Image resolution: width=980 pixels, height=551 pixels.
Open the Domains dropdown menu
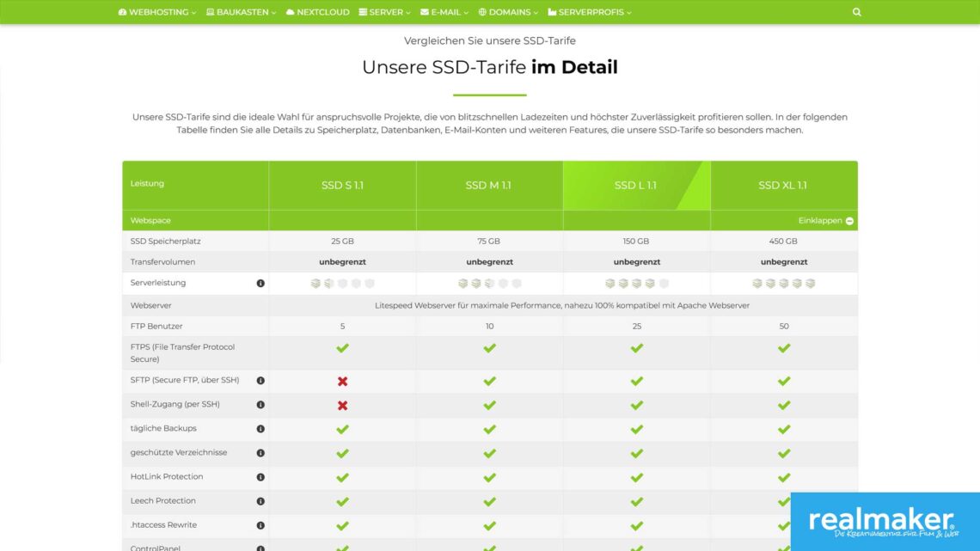(x=508, y=12)
